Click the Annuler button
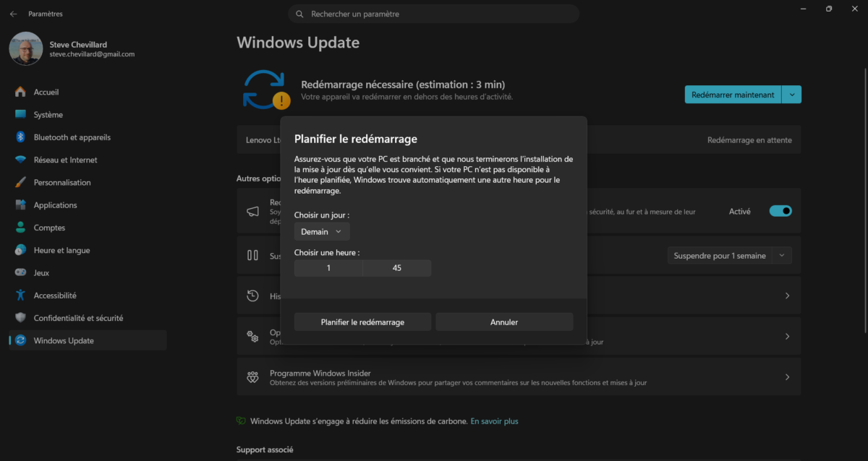Screen dimensions: 868x461 pyautogui.click(x=504, y=322)
